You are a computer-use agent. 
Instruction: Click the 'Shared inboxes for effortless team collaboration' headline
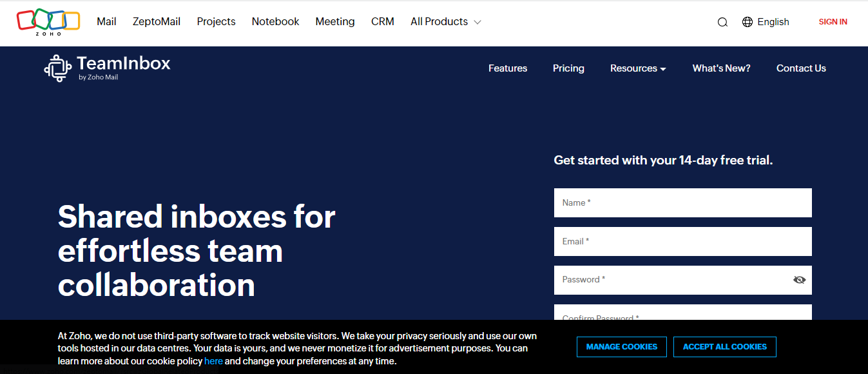[x=197, y=251]
